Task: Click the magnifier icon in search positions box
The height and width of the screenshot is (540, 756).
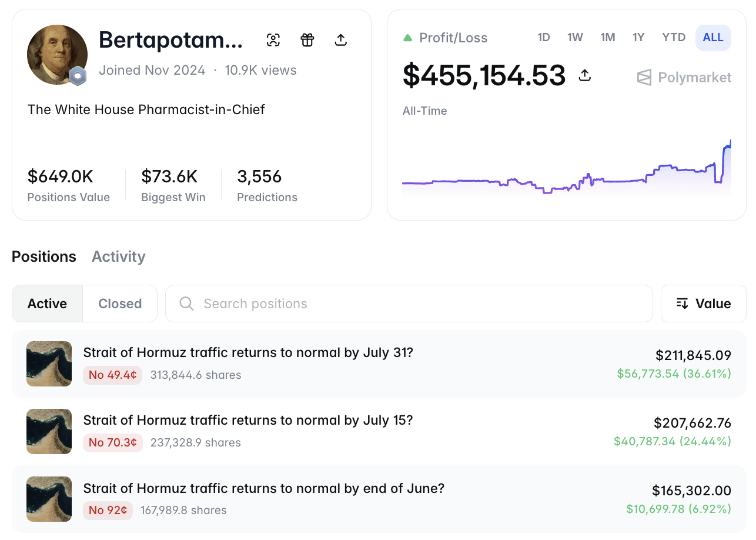Action: tap(187, 304)
